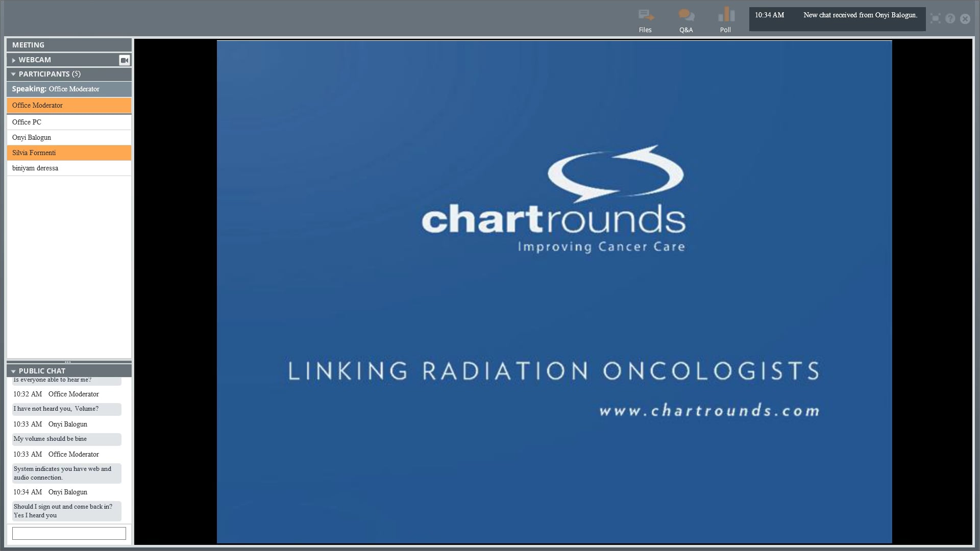Click the Speaking status bar
The height and width of the screenshot is (551, 980).
pos(56,89)
